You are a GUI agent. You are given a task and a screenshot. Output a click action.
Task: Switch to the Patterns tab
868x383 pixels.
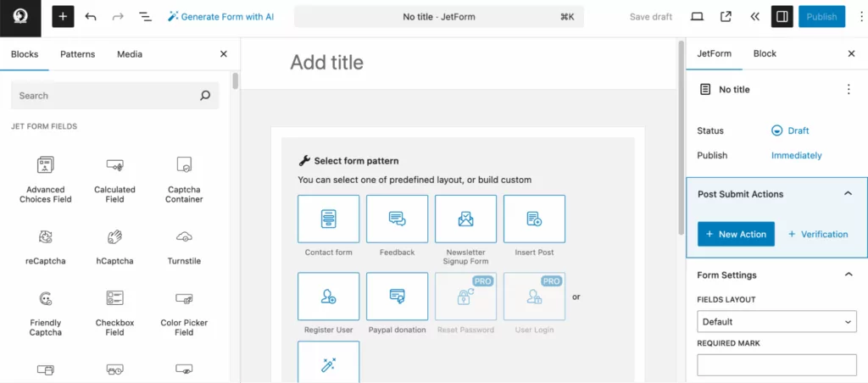coord(77,54)
